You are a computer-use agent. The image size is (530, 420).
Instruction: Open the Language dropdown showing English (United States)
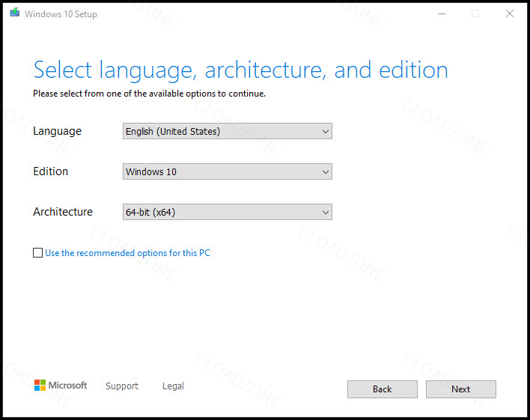click(x=227, y=131)
